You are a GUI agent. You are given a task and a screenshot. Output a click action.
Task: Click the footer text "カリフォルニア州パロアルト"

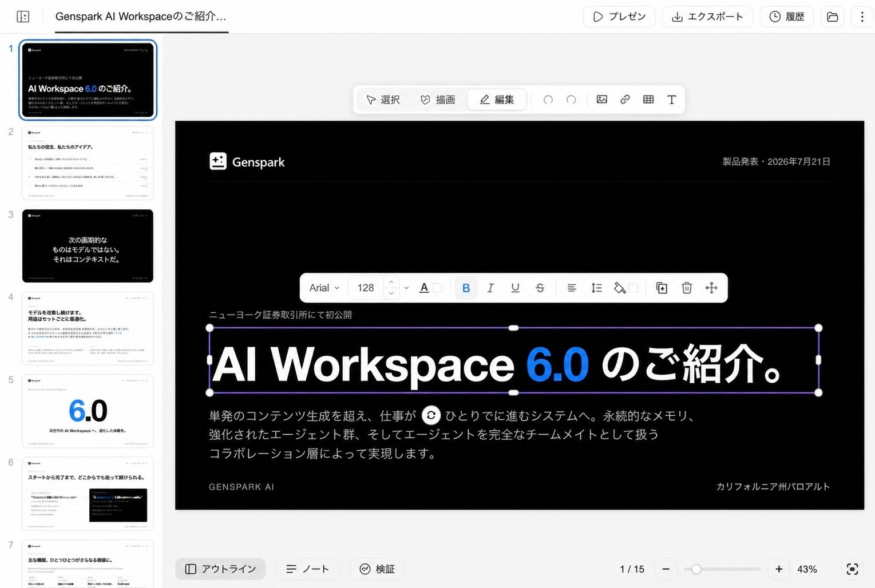point(773,487)
